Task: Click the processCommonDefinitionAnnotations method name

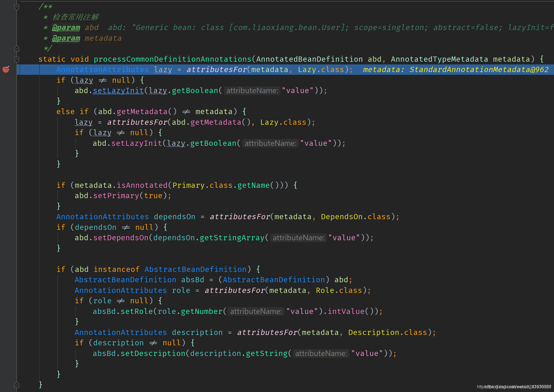Action: (x=172, y=59)
